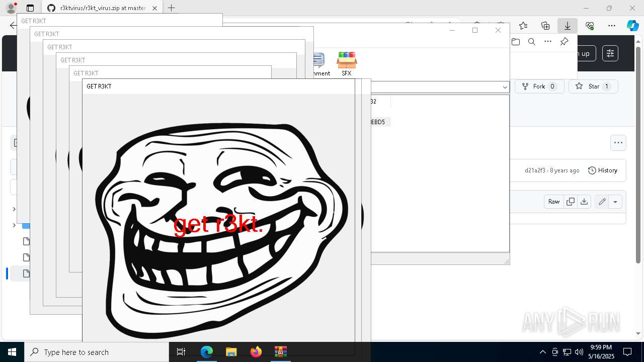Click the Windows taskbar search box
This screenshot has height=362, width=644.
tap(97, 352)
